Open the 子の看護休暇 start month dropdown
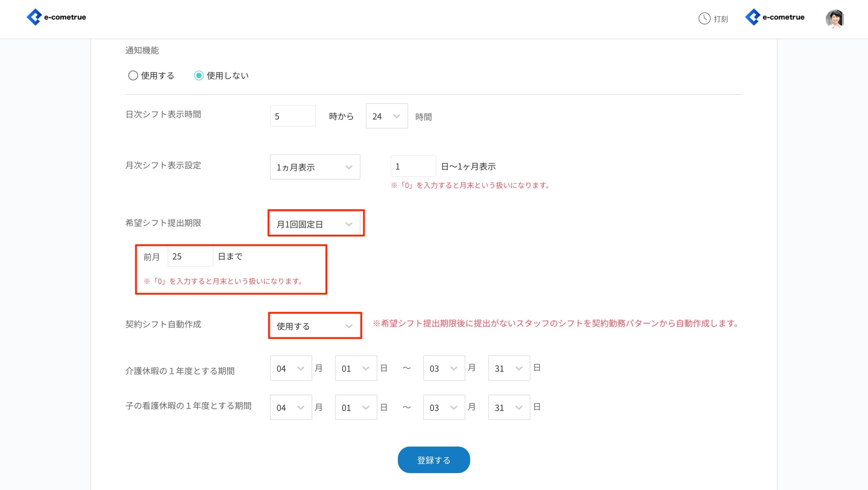 point(291,407)
